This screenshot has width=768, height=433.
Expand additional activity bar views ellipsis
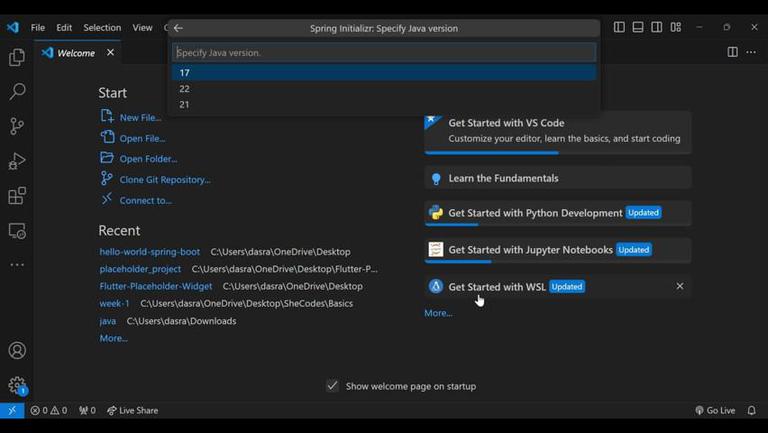(17, 265)
